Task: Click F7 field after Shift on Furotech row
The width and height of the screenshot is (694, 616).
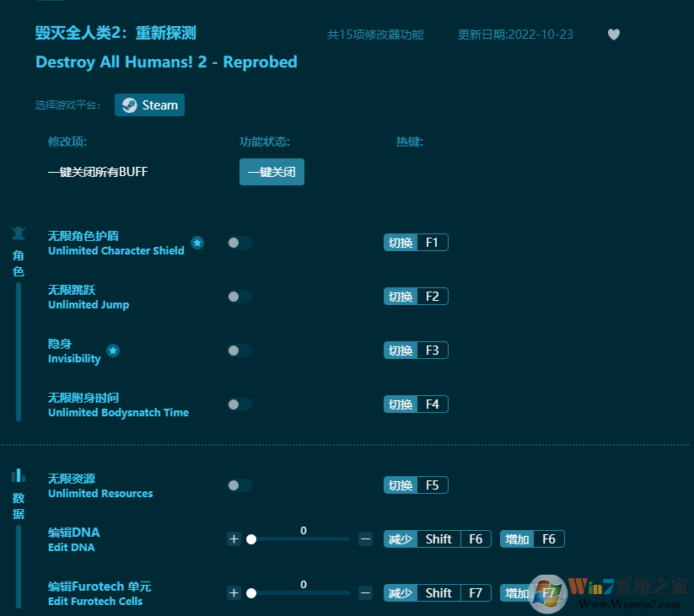Action: (476, 592)
